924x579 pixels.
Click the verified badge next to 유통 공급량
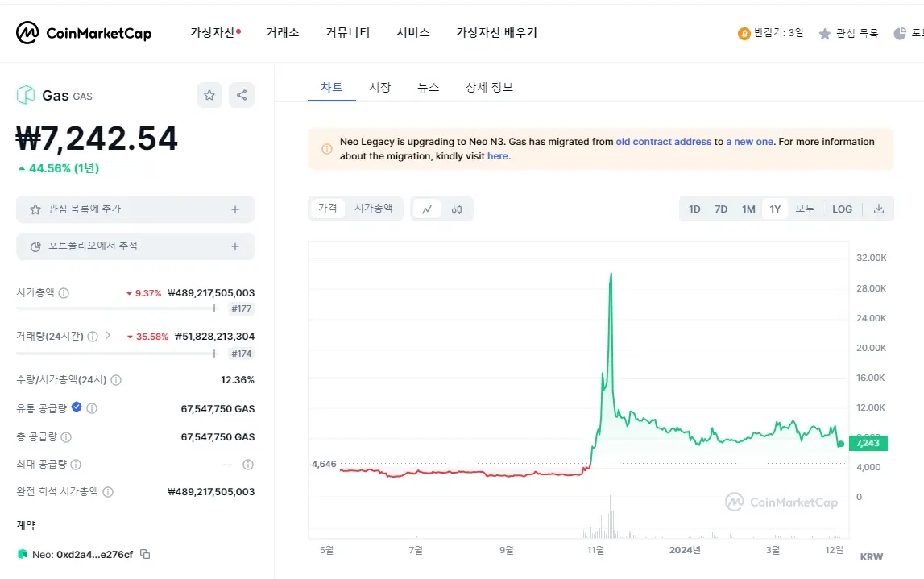point(77,407)
